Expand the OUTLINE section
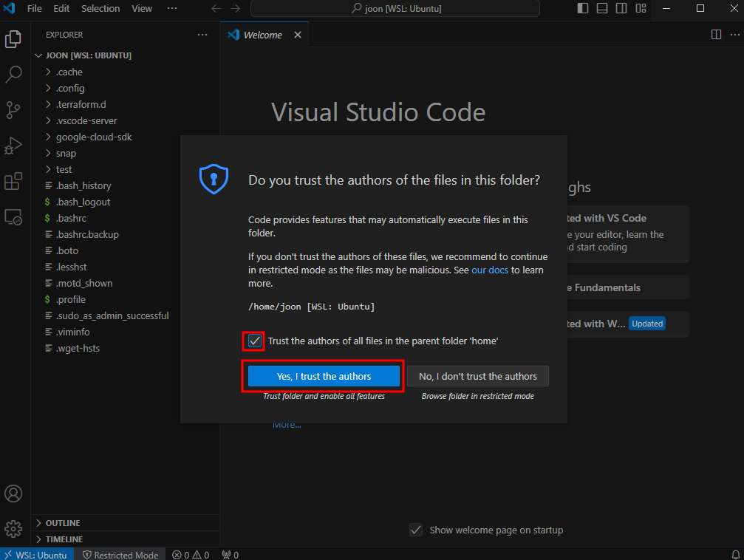744x560 pixels. coord(126,523)
